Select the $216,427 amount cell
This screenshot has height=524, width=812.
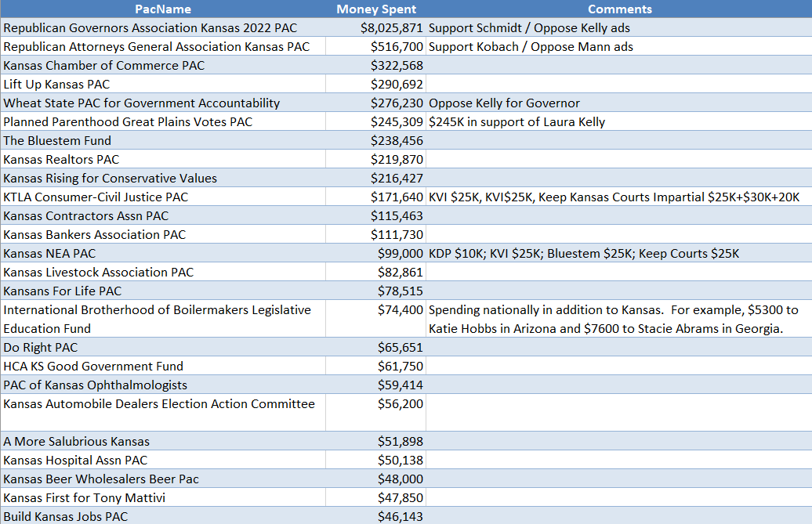pyautogui.click(x=376, y=178)
